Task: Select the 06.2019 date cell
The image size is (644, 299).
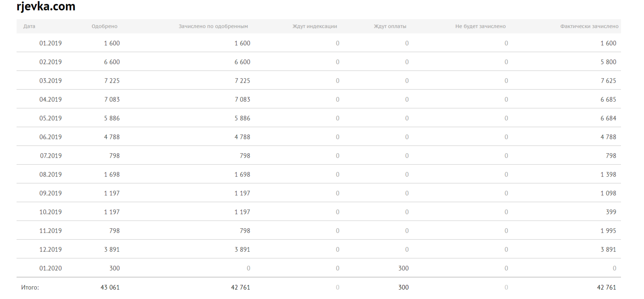Action: 51,137
